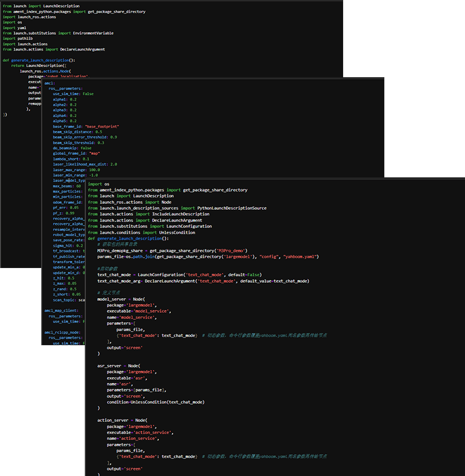Click 'PythonLaunchDescriptionSource' import line
Image resolution: width=465 pixels, height=476 pixels.
(x=177, y=209)
